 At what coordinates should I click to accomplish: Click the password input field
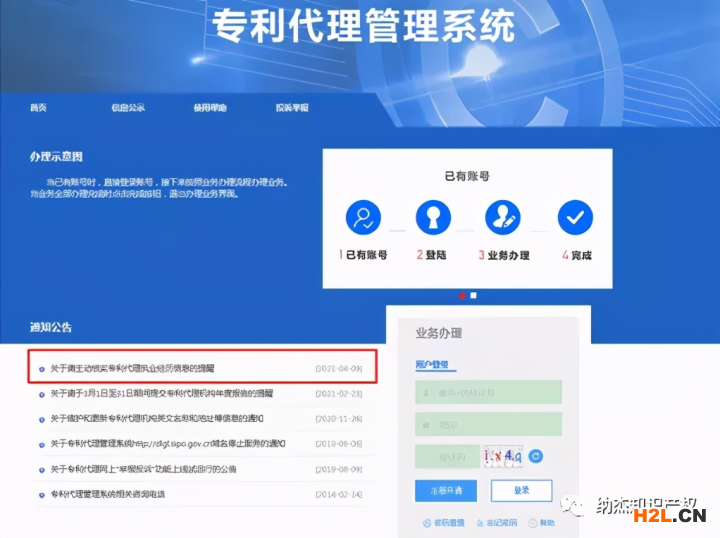488,424
